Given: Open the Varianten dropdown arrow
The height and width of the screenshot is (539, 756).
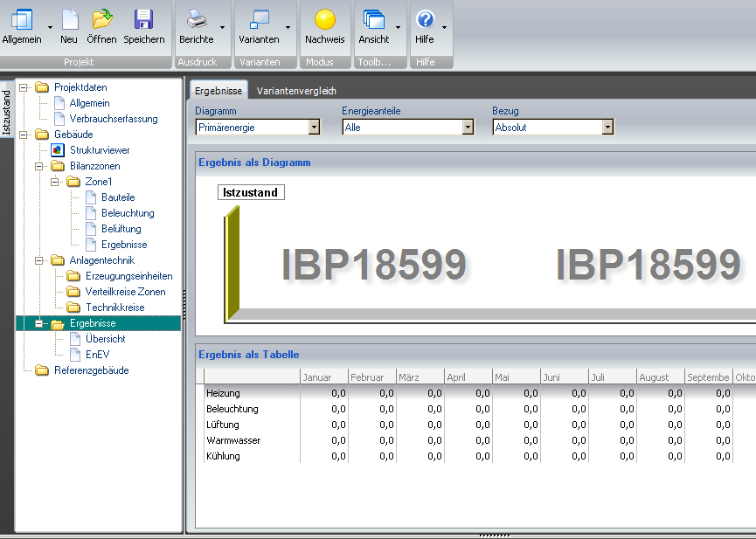Looking at the screenshot, I should (288, 27).
